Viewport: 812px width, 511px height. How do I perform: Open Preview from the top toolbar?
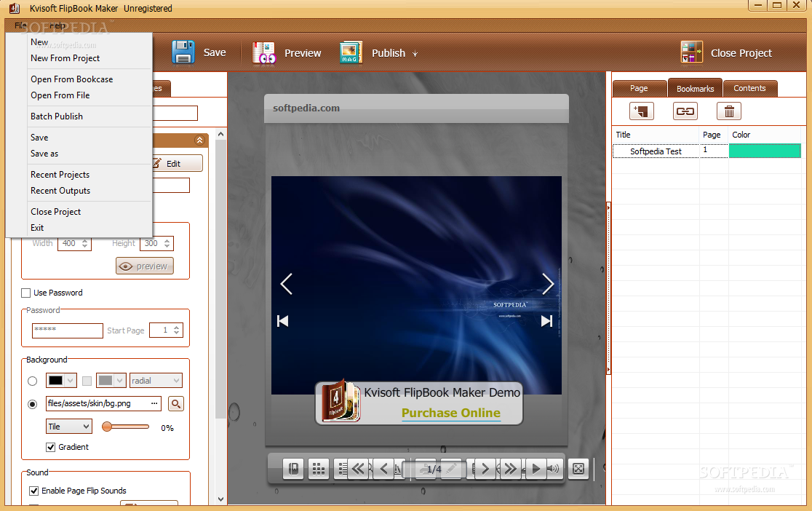(x=287, y=53)
